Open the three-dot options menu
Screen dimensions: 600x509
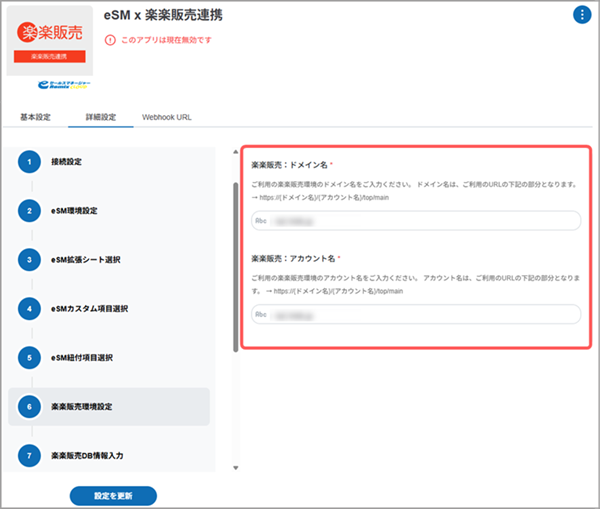click(582, 15)
